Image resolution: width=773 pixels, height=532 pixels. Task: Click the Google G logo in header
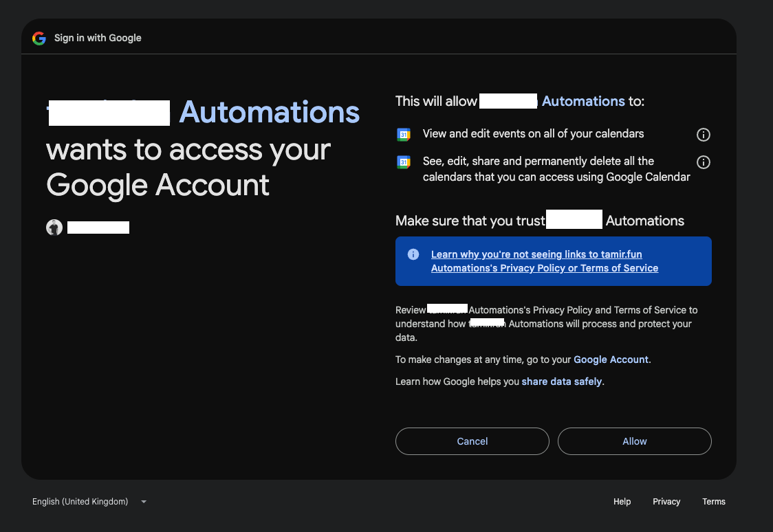point(39,38)
